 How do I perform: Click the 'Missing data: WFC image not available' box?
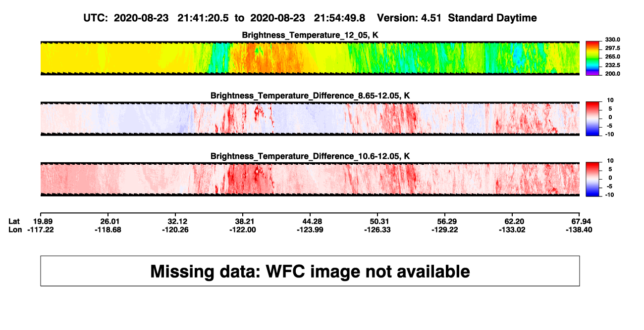click(x=310, y=271)
